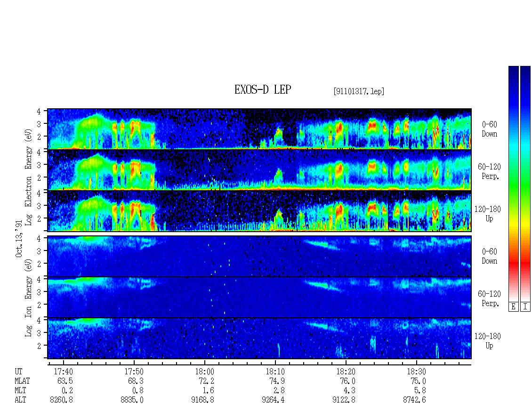This screenshot has width=532, height=412.
Task: Open the electron 60-120 Perp. spectrogram panel
Action: coord(259,170)
